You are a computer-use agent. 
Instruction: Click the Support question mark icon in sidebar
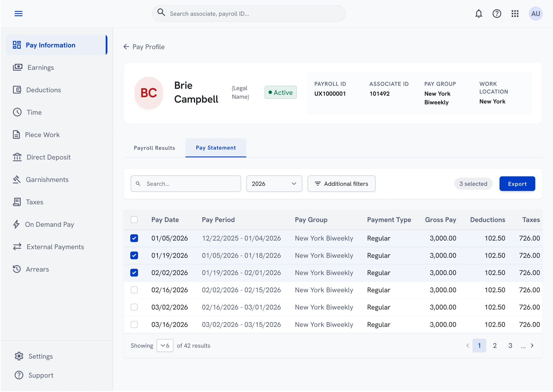19,375
